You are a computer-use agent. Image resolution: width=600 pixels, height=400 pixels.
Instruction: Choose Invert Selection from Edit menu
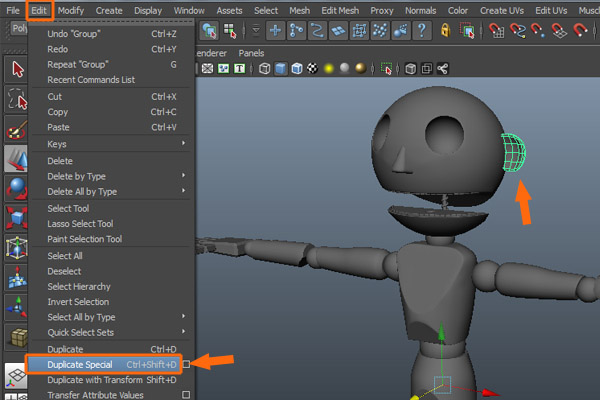(x=78, y=302)
